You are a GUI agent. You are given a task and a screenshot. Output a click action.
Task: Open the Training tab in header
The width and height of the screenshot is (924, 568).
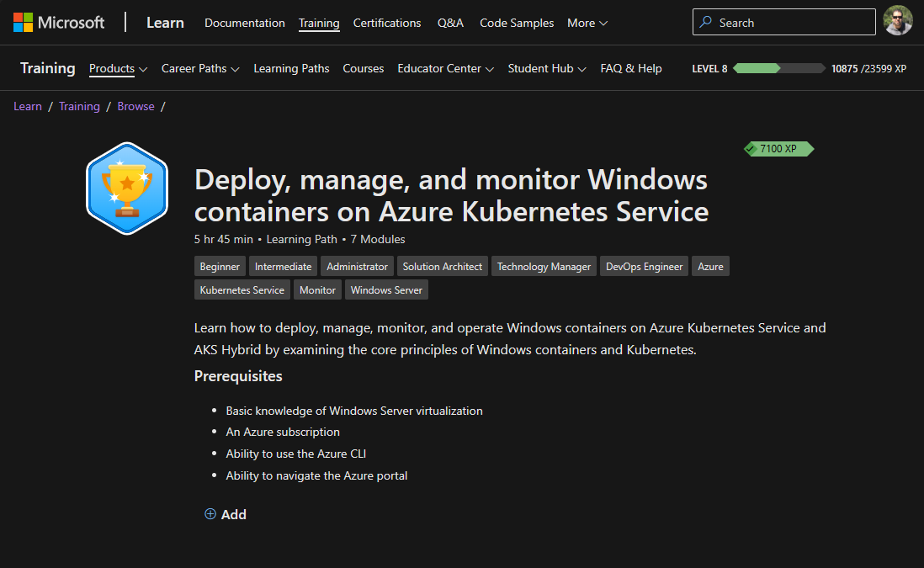tap(319, 23)
